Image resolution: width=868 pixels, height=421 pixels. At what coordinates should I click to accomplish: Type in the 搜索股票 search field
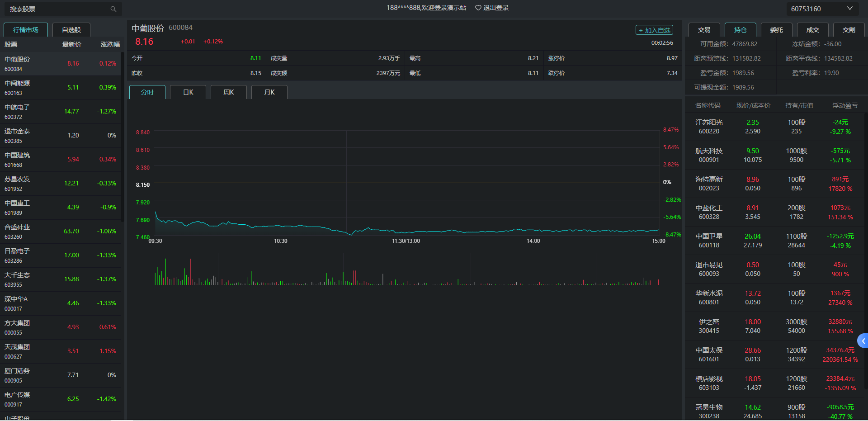pos(57,9)
